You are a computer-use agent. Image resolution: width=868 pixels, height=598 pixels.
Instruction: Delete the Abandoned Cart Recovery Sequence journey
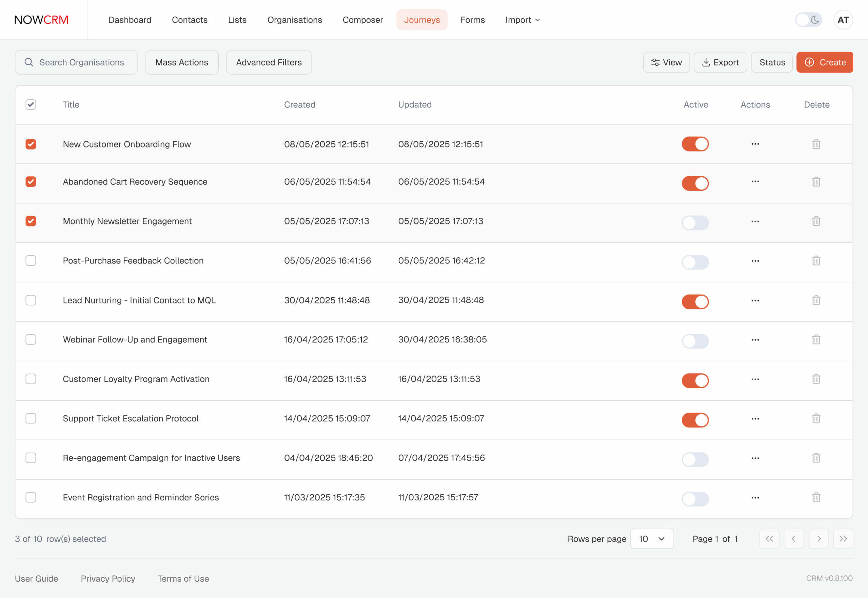coord(816,182)
